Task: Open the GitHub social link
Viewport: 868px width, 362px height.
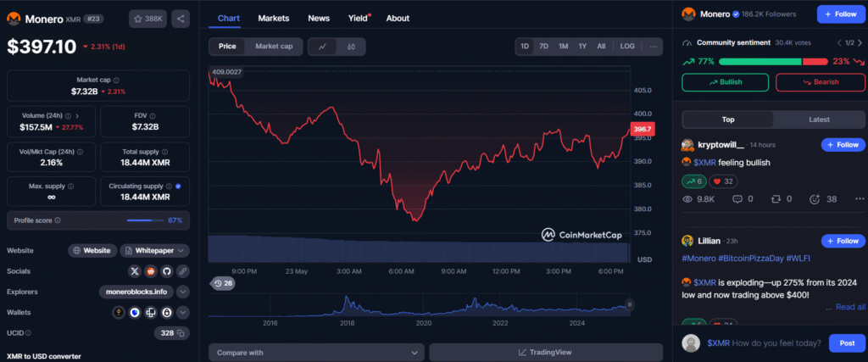Action: (167, 271)
